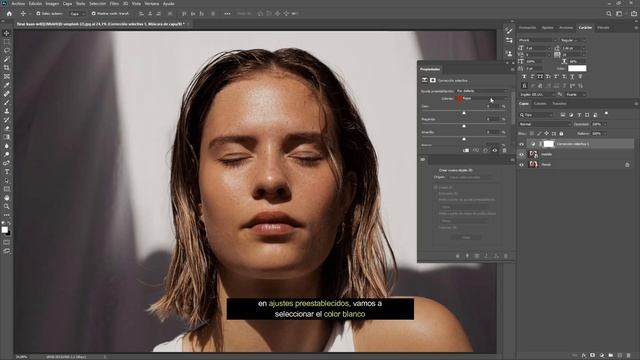Open the search icon at top right
Viewport: 640px width, 360px height.
tap(609, 13)
